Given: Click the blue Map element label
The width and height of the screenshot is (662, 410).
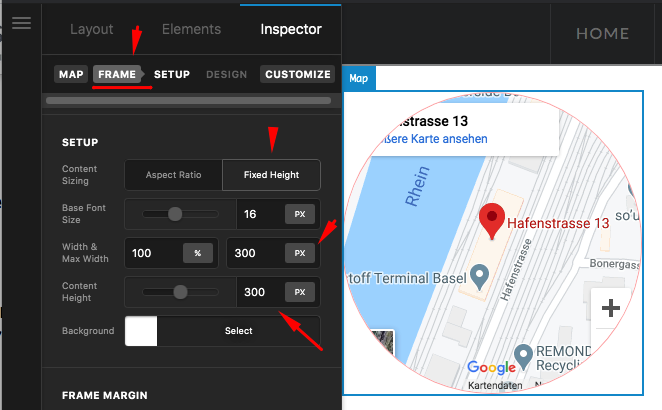Looking at the screenshot, I should pos(358,78).
